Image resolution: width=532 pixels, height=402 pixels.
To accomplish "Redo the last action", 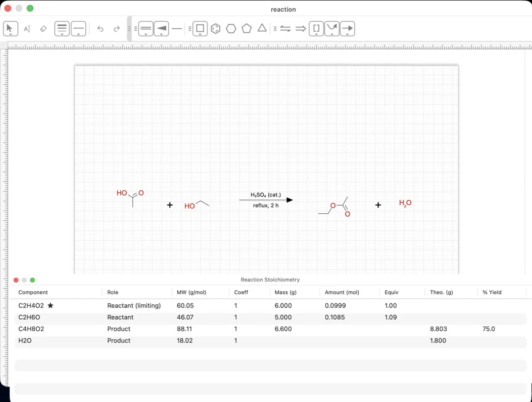I will coord(117,29).
